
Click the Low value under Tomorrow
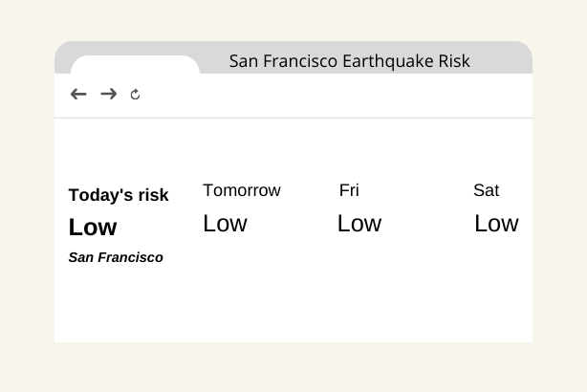(225, 224)
